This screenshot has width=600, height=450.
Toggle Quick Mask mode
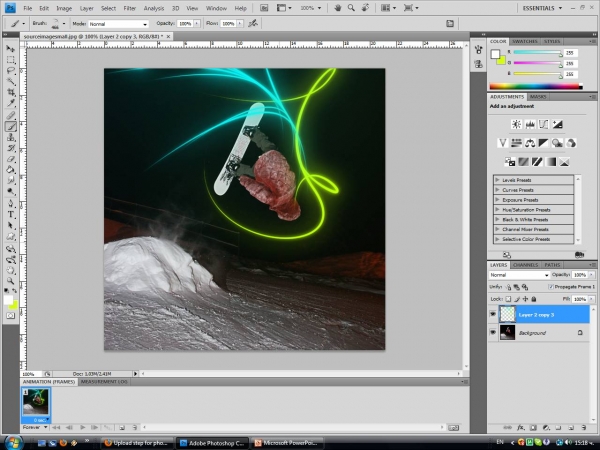10,316
